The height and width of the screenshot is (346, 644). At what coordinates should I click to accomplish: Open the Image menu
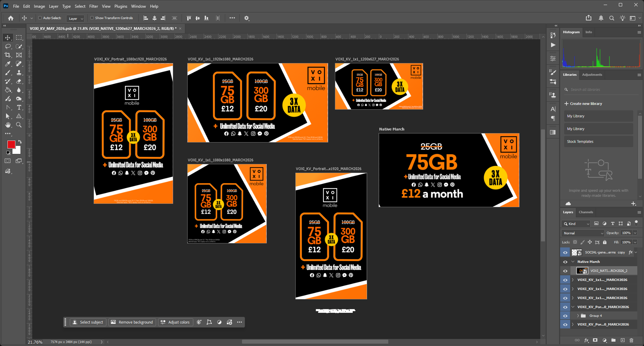pos(39,6)
